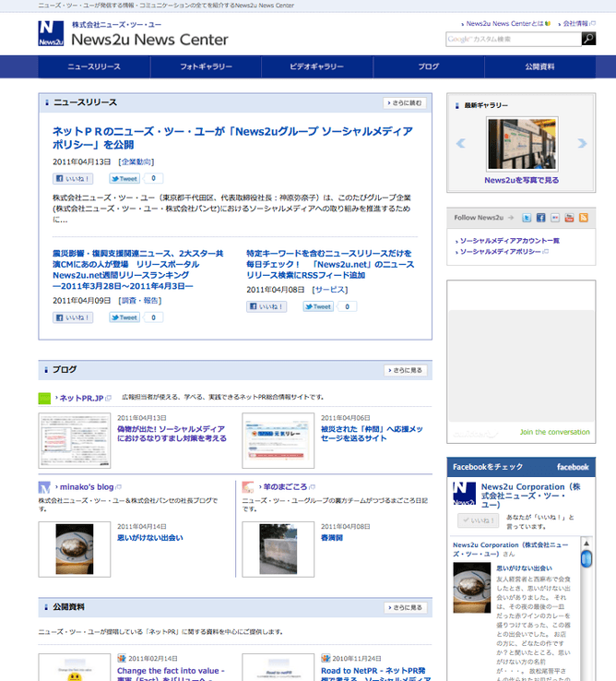Open the フォトギャラリー navigation tab
616x681 pixels.
pyautogui.click(x=206, y=66)
